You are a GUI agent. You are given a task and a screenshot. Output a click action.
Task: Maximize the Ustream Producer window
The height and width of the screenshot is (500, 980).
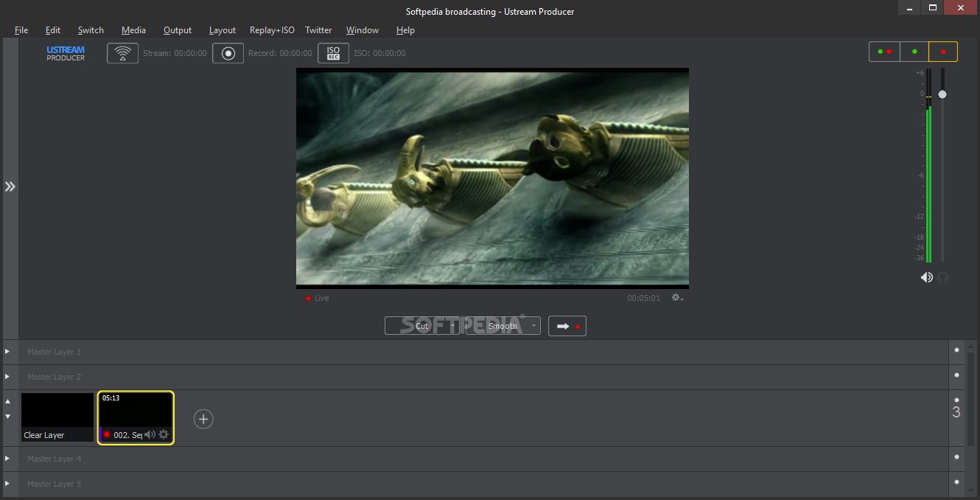[x=933, y=7]
